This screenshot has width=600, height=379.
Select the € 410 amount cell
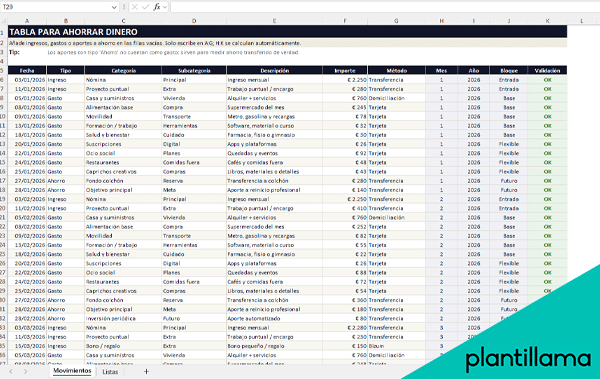tap(345, 208)
